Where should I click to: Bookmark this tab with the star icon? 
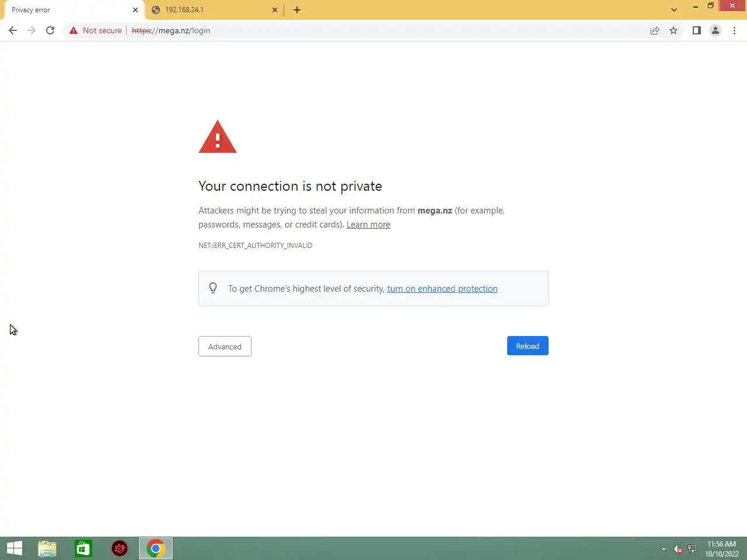coord(673,30)
